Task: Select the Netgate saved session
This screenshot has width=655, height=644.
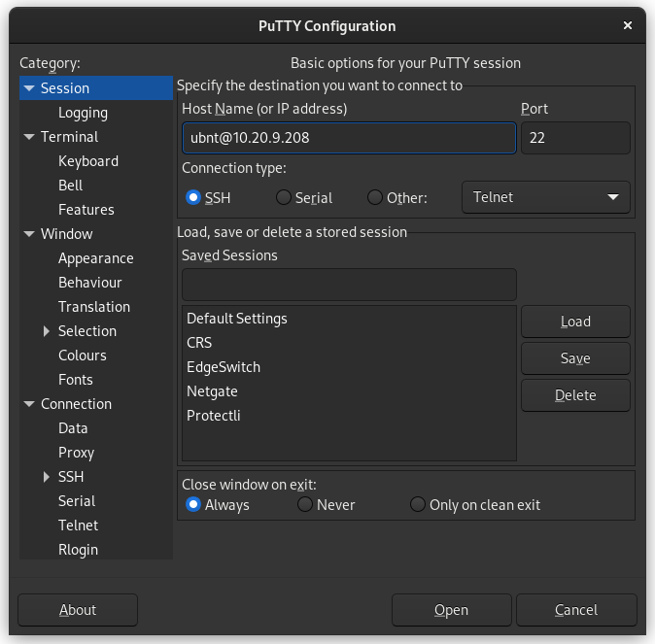Action: click(x=212, y=391)
